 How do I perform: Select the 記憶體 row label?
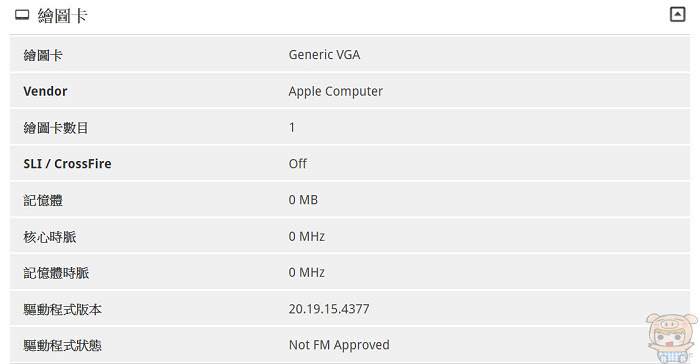pos(43,200)
